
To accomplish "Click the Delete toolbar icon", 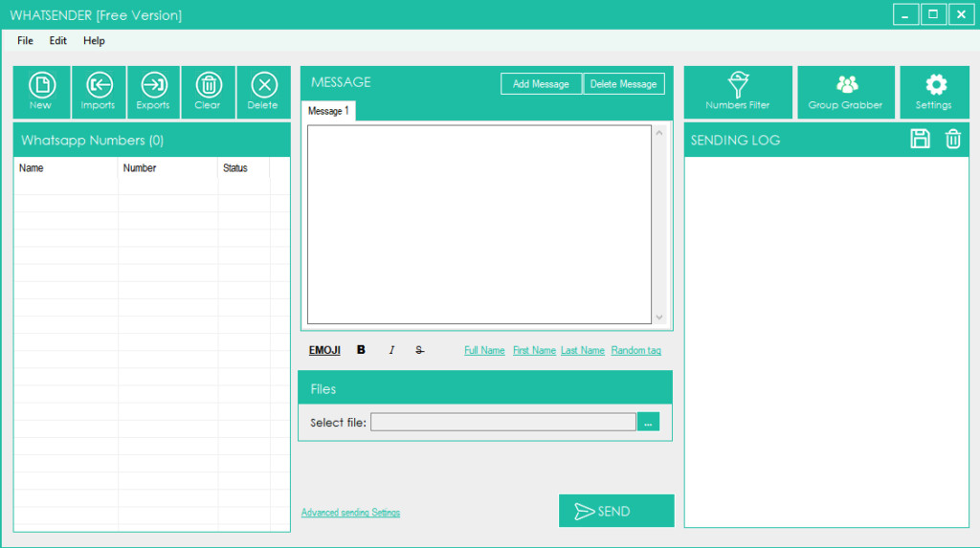I will click(264, 92).
